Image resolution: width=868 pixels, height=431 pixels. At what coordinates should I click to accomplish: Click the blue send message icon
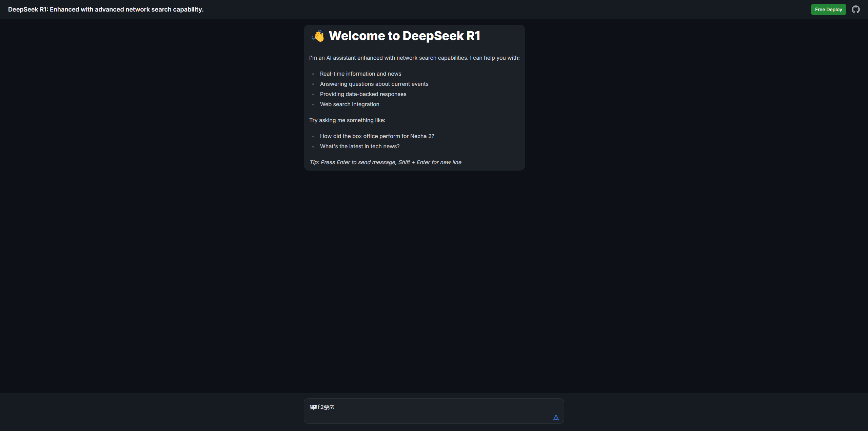point(556,417)
